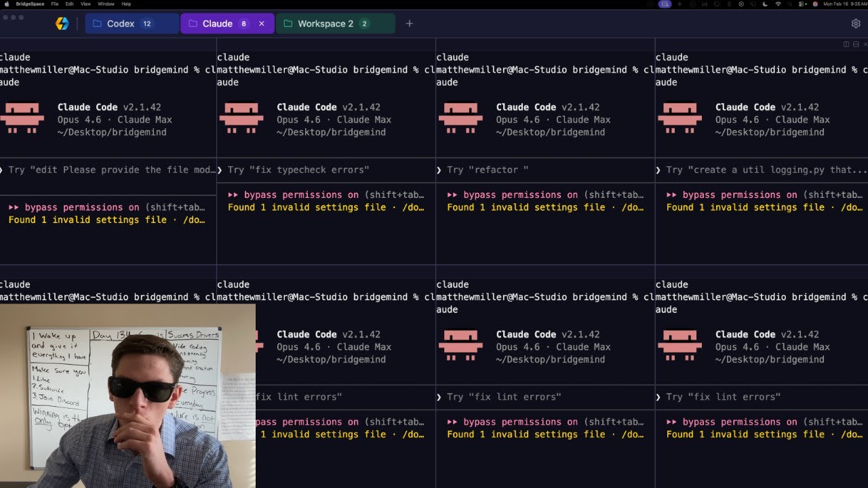Screen dimensions: 868x488
Task: Switch to Workspace 2 tab
Action: (336, 24)
